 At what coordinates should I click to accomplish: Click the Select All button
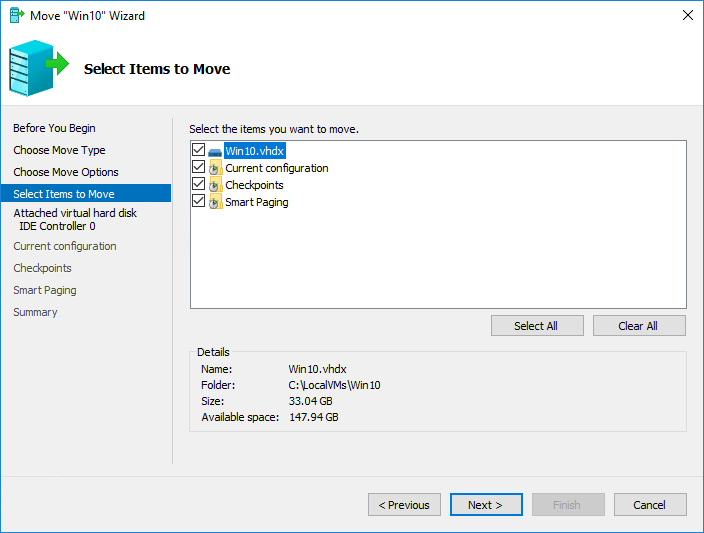537,326
